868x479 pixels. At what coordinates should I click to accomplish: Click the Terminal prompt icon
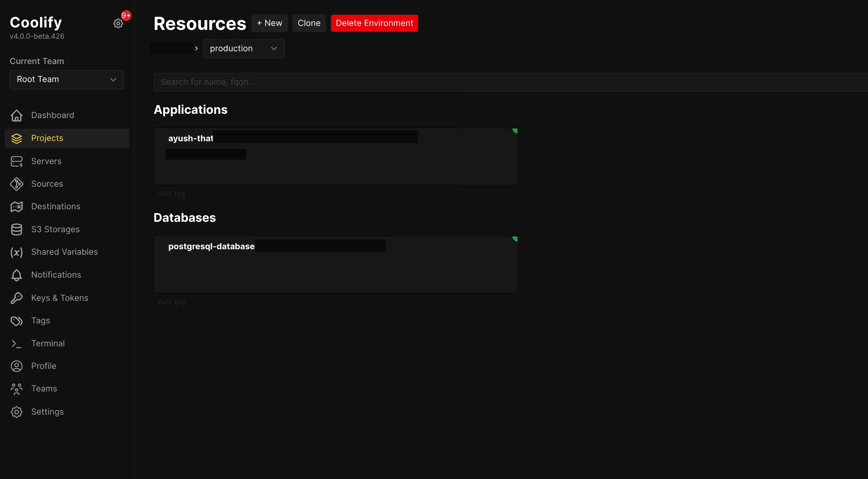(16, 344)
